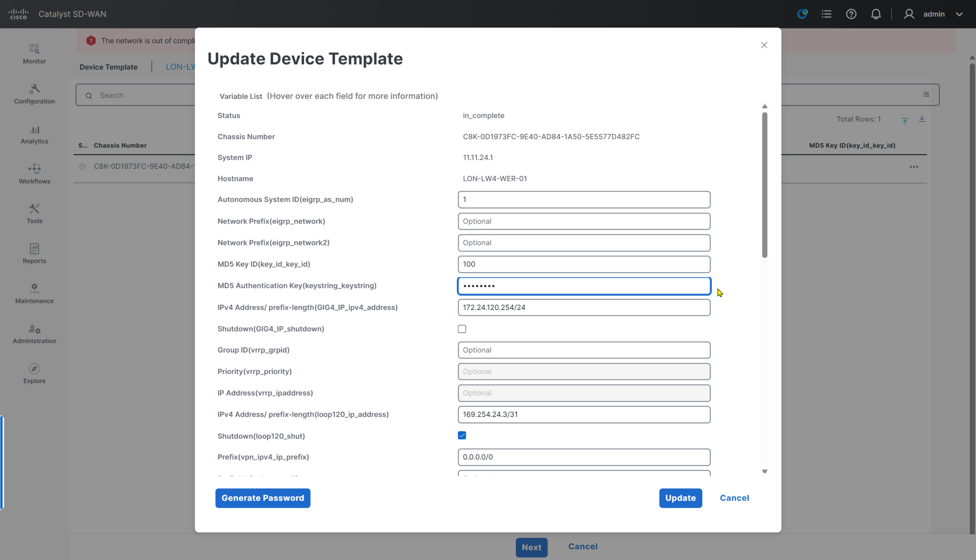Click the Network Prefix(eigrp_network2) field
The height and width of the screenshot is (560, 976).
pos(584,243)
